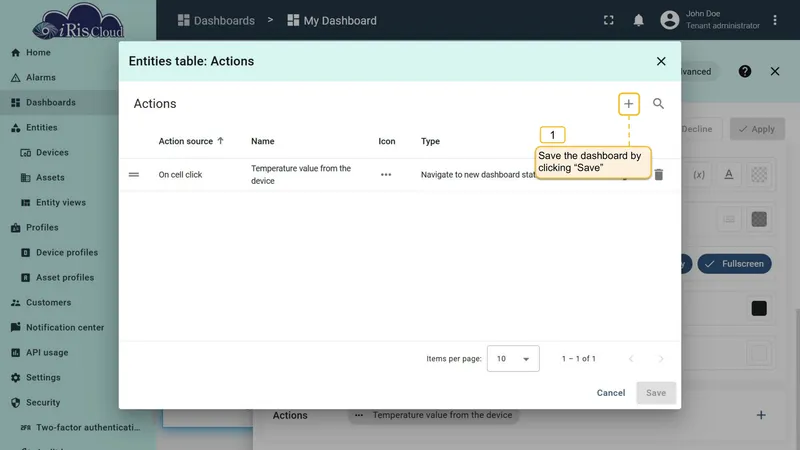The image size is (800, 450).
Task: Click "Navigate to new dashboard state" type cell
Action: (478, 174)
